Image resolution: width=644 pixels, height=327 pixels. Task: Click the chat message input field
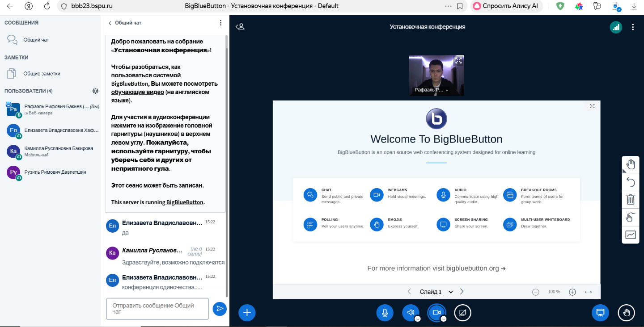(x=157, y=309)
